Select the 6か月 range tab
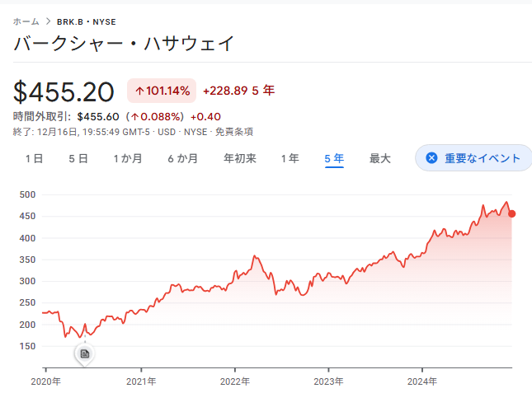This screenshot has height=393, width=532. pos(182,158)
